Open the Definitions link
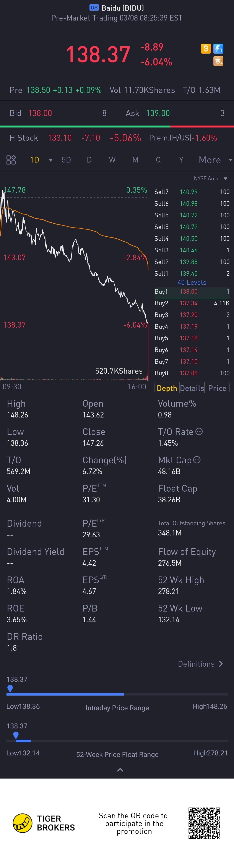Image resolution: width=234 pixels, height=868 pixels. click(x=200, y=664)
